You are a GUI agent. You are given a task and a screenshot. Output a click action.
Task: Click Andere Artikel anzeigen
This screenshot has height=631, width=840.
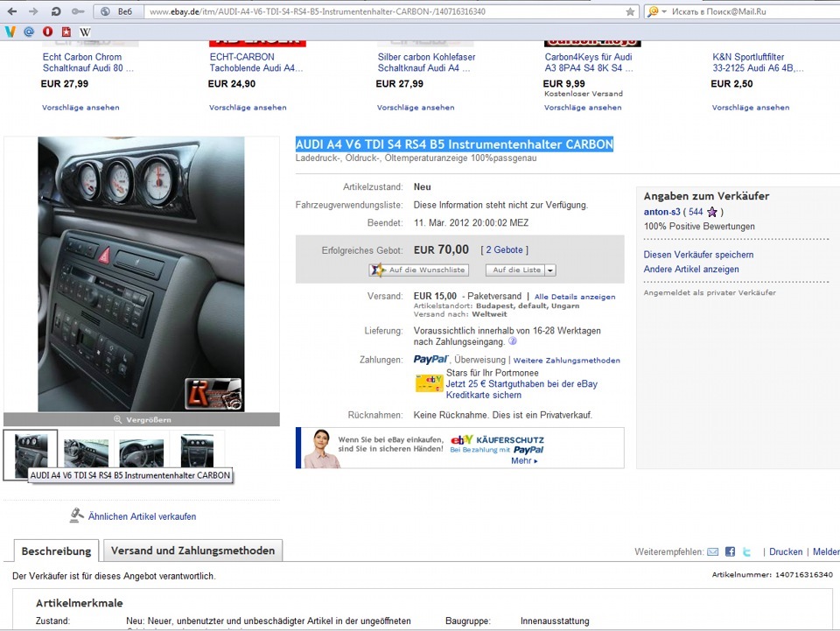pos(691,269)
